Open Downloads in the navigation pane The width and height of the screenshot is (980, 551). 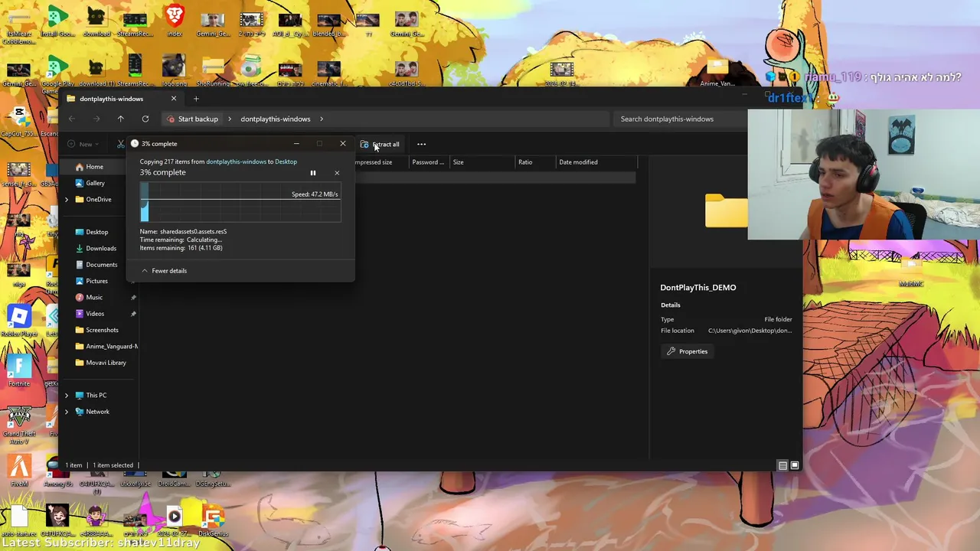(100, 248)
